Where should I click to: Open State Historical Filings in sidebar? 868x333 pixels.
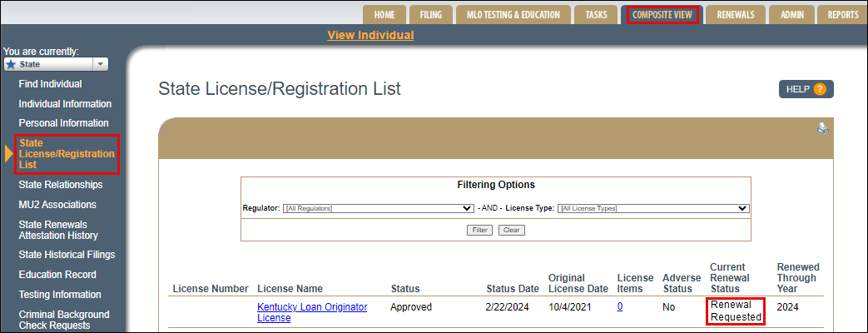point(67,255)
